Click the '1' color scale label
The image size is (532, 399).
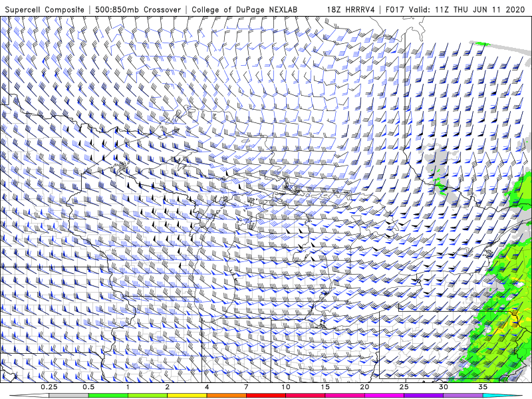tap(128, 387)
